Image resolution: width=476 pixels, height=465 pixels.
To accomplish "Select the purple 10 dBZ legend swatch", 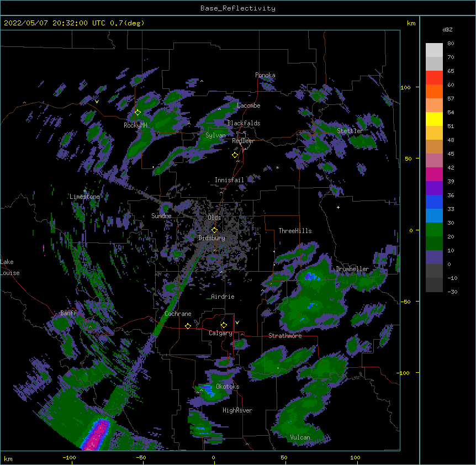I will coord(434,257).
